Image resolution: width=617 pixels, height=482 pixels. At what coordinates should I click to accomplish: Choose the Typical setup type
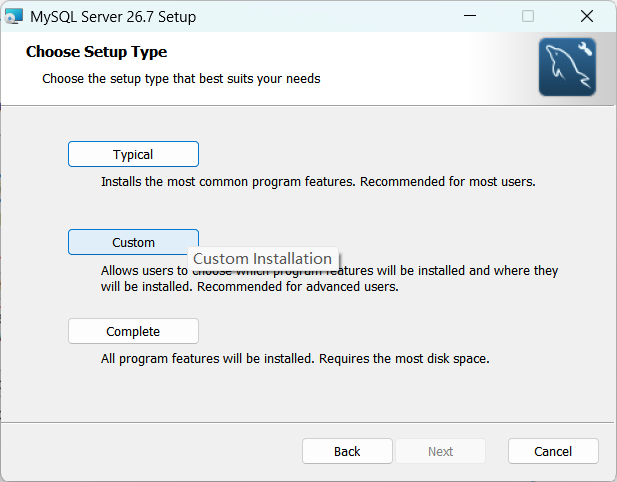[133, 154]
